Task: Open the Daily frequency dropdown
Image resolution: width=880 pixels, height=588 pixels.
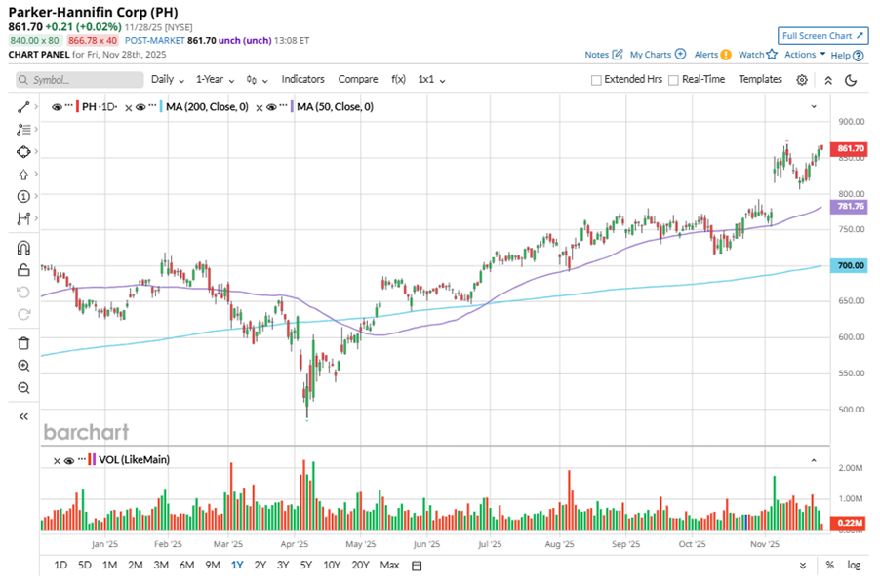Action: [167, 79]
